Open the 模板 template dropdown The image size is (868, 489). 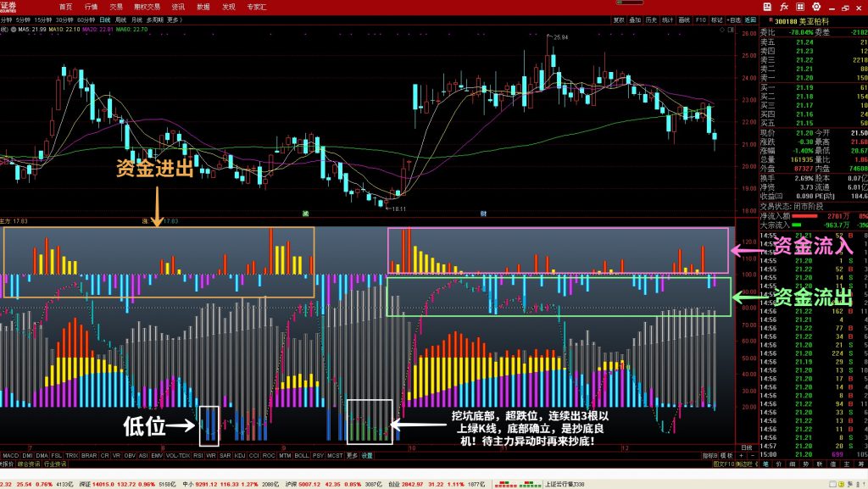[x=726, y=456]
